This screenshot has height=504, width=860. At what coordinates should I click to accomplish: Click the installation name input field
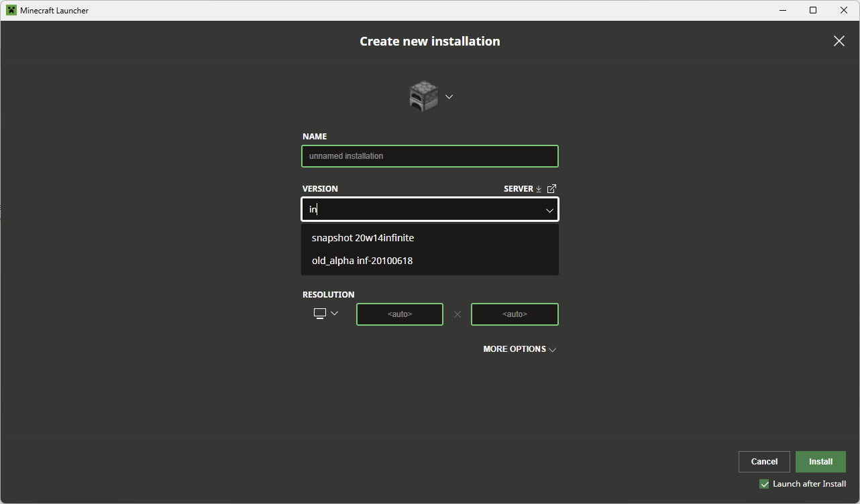(x=430, y=156)
